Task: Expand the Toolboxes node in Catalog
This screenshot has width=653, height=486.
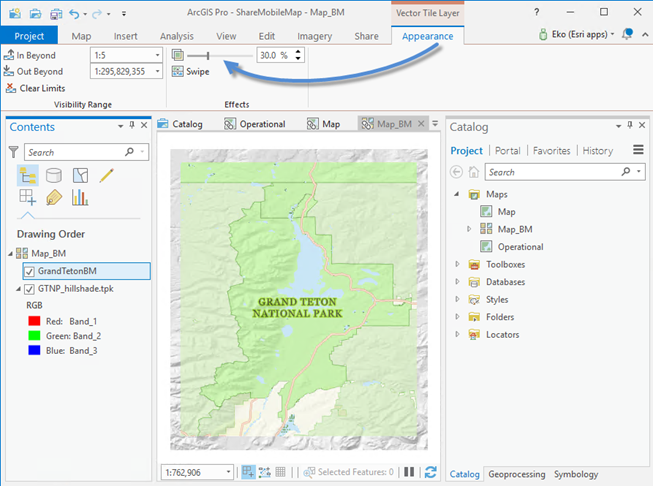Action: click(457, 264)
